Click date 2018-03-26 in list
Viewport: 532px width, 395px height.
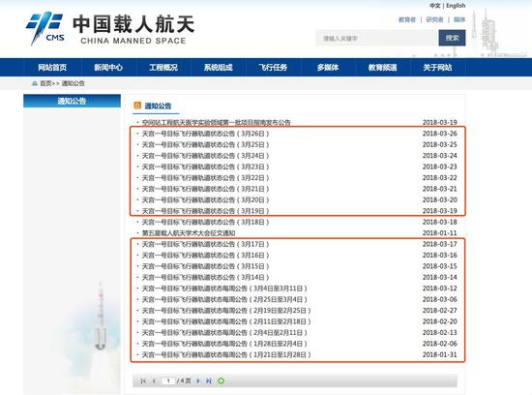[440, 134]
